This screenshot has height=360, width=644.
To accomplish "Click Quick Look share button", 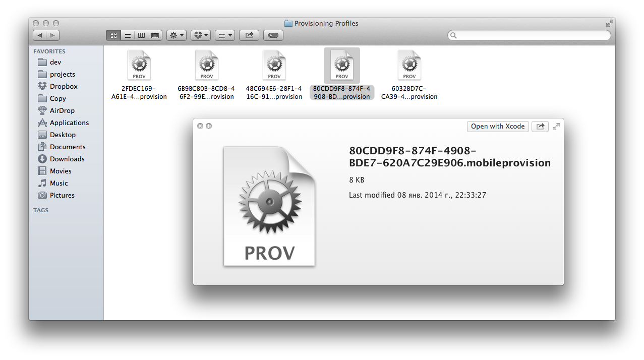I will click(541, 127).
